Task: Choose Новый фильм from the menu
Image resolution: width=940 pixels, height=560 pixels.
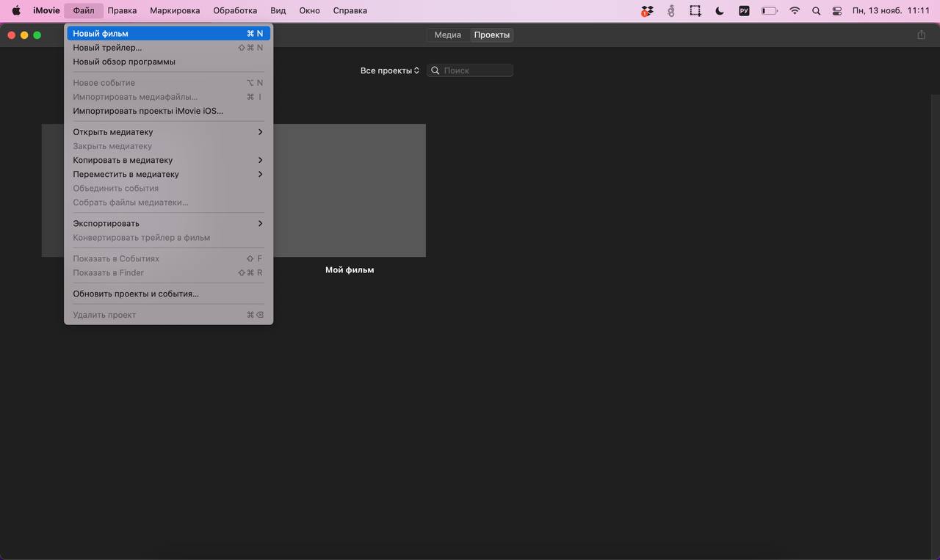Action: point(168,34)
